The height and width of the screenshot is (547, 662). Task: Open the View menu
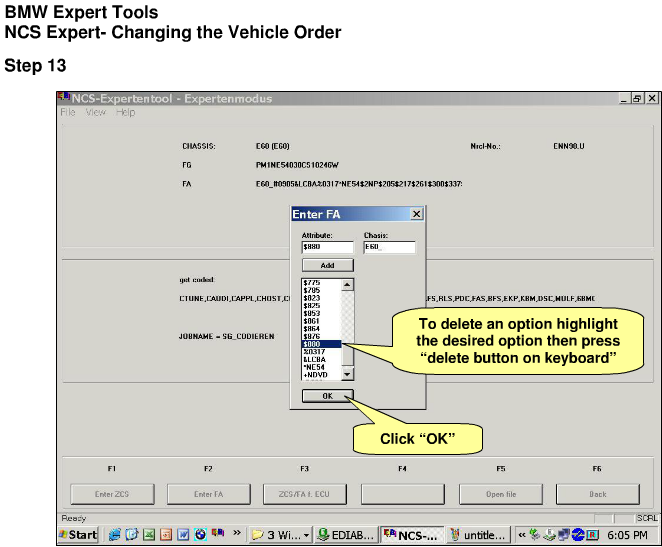point(95,112)
